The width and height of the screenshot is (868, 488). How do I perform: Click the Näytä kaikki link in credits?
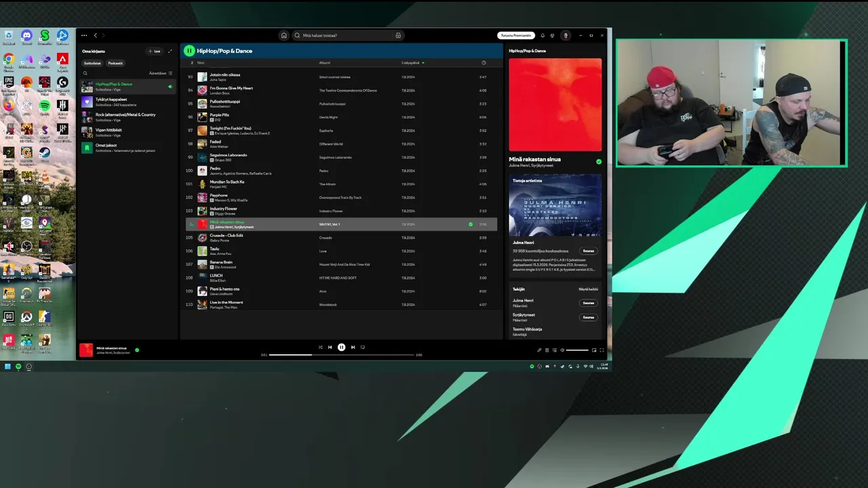(x=588, y=289)
